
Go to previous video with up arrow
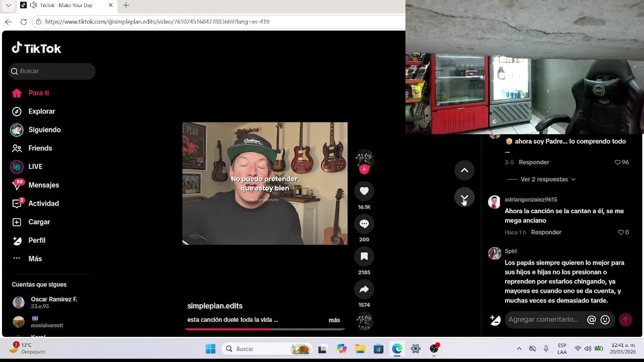464,170
